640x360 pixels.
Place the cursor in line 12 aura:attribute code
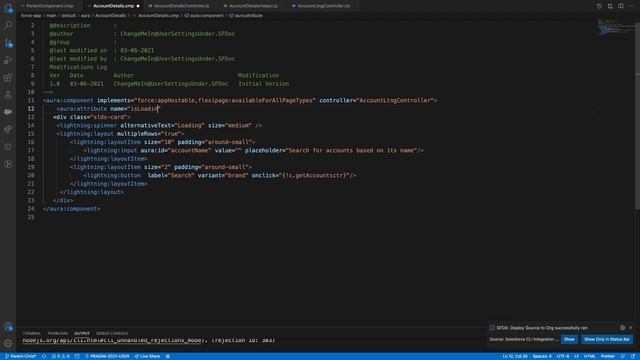(x=108, y=109)
